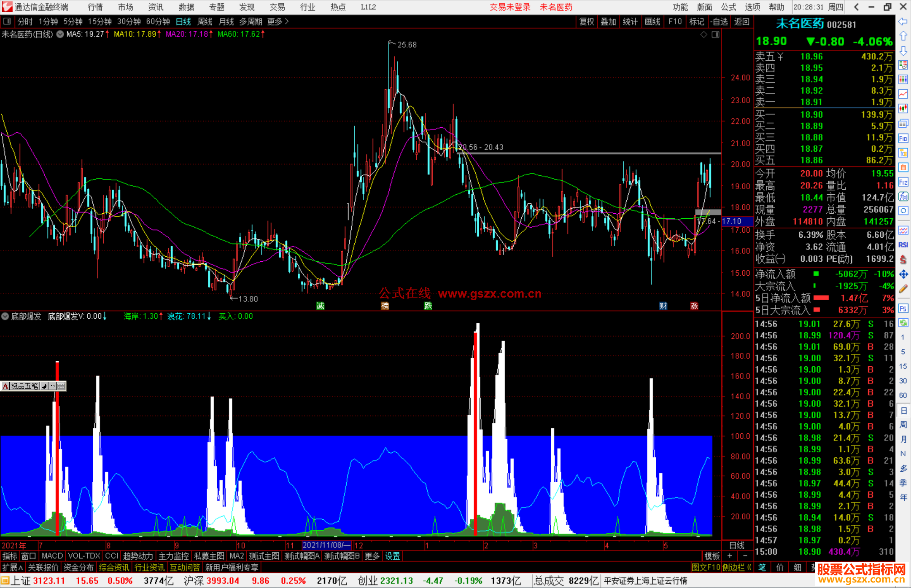Viewport: 911px width, 588px height.
Task: Click the diamond icon atop the chart
Action: (703, 35)
